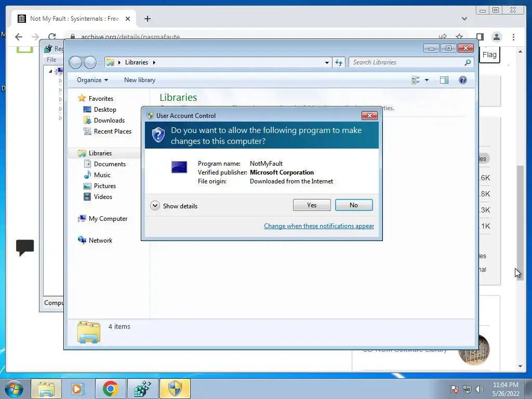Click the Explorer forward button
Viewport: 532px width, 399px height.
click(90, 62)
